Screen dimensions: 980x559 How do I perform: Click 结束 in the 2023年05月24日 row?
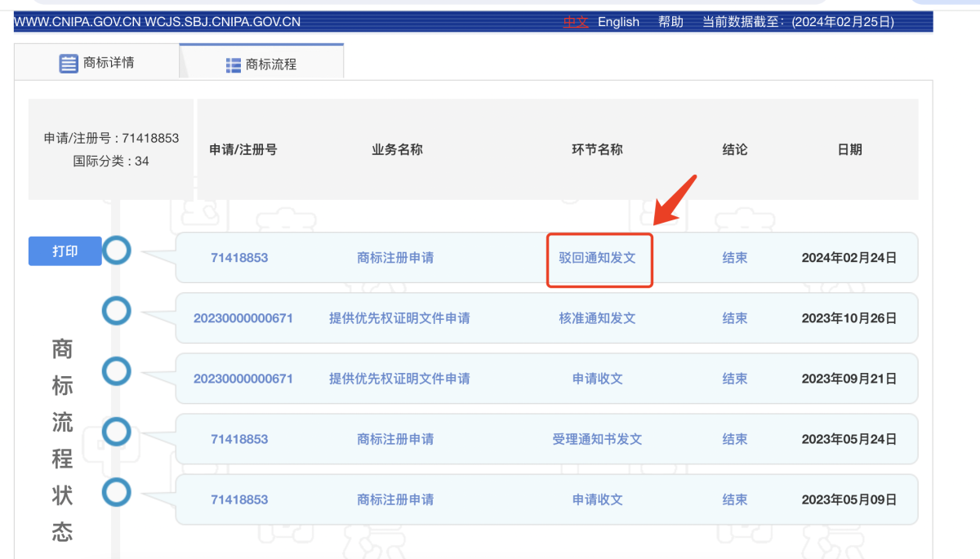tap(735, 439)
